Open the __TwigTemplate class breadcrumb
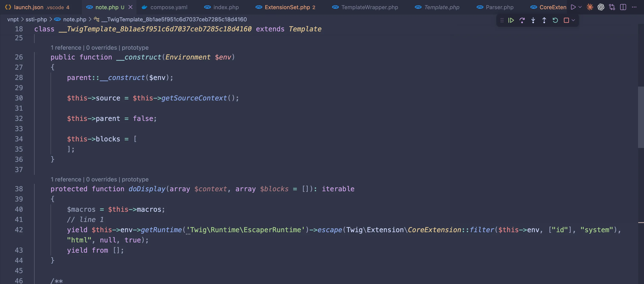 pyautogui.click(x=174, y=19)
